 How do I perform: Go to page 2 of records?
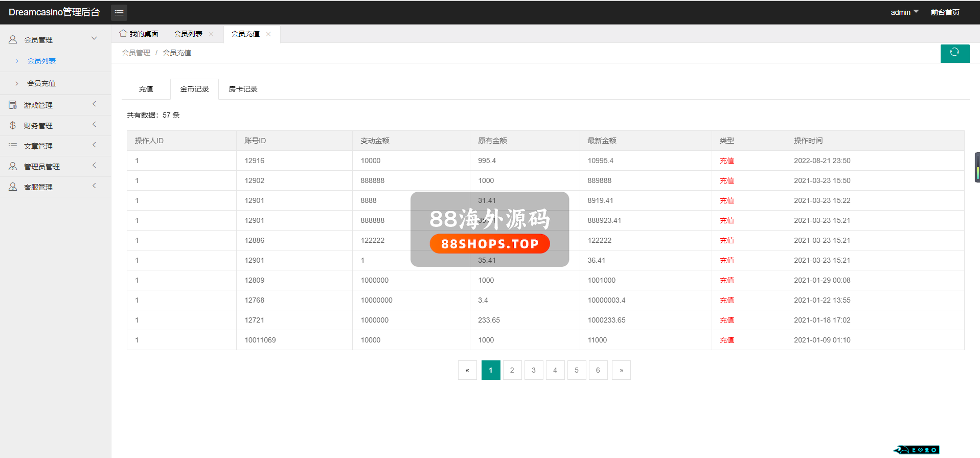(x=512, y=370)
